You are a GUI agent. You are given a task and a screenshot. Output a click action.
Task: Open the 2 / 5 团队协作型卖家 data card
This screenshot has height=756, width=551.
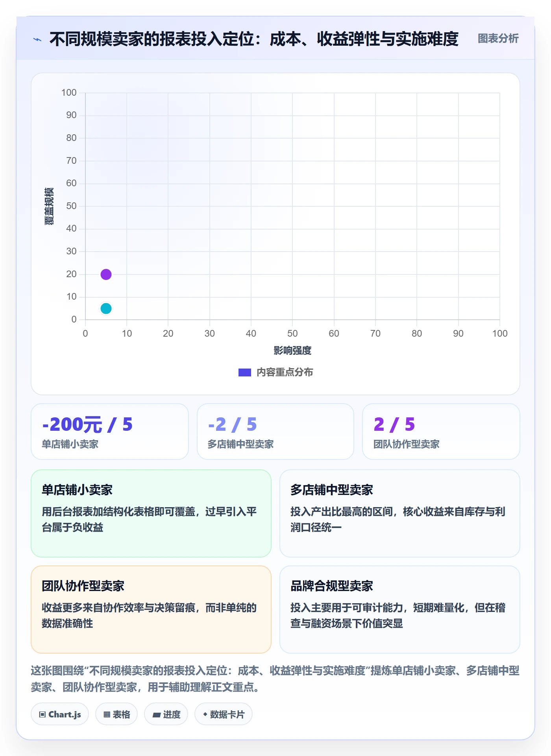441,432
